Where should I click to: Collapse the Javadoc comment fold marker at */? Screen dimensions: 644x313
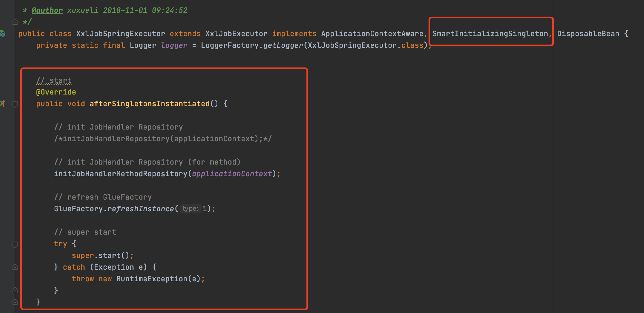click(x=15, y=22)
